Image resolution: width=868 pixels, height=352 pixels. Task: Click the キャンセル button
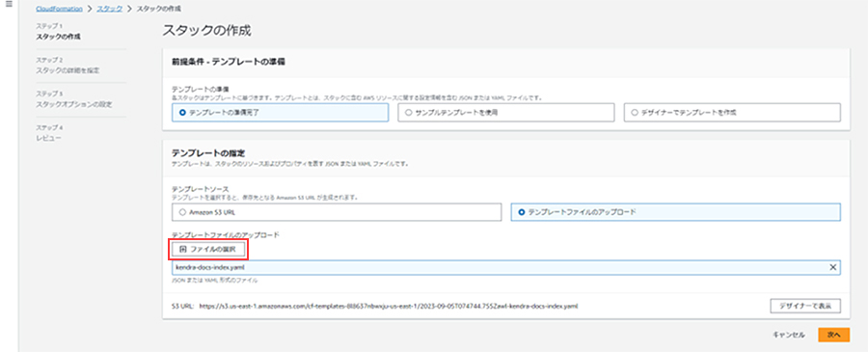pos(788,335)
